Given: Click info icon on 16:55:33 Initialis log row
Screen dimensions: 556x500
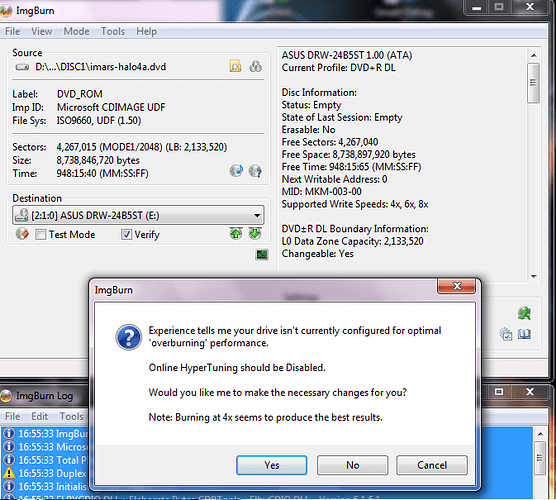Looking at the screenshot, I should [9, 486].
